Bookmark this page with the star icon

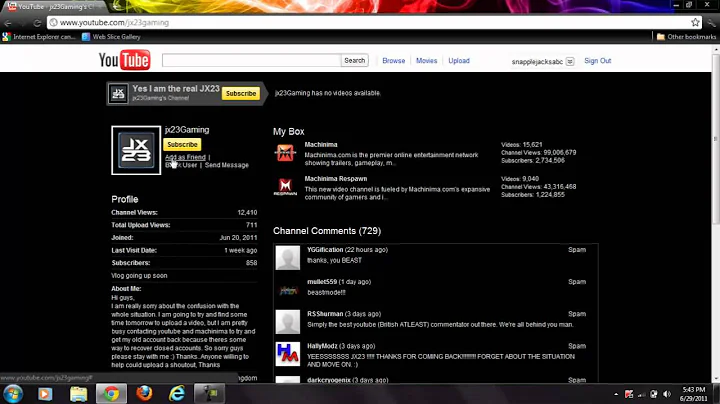(695, 22)
